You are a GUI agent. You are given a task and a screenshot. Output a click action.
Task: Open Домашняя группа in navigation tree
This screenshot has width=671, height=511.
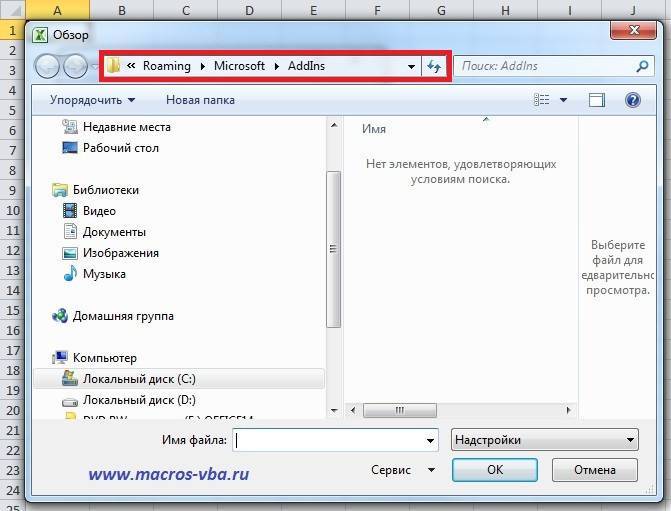tap(128, 316)
